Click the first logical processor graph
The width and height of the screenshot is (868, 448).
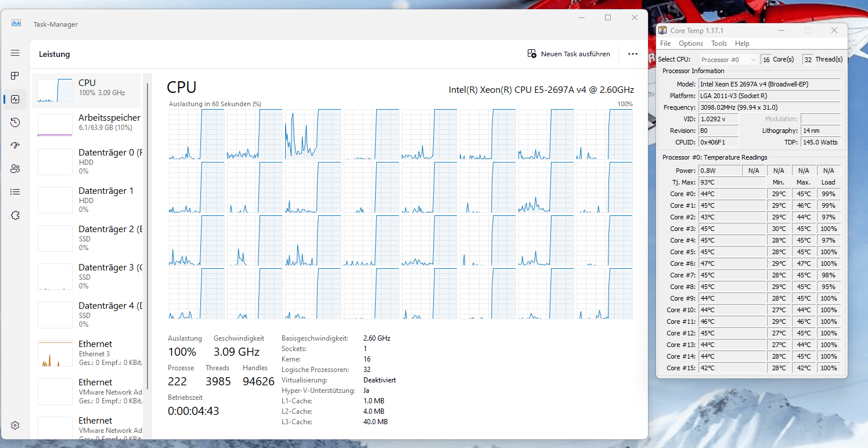(196, 134)
